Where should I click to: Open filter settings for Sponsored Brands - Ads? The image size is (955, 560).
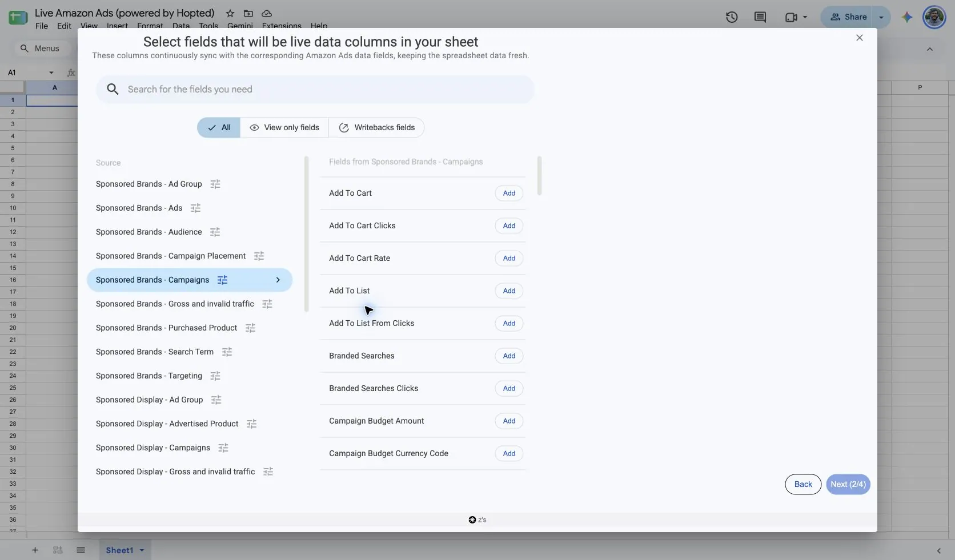click(x=195, y=208)
